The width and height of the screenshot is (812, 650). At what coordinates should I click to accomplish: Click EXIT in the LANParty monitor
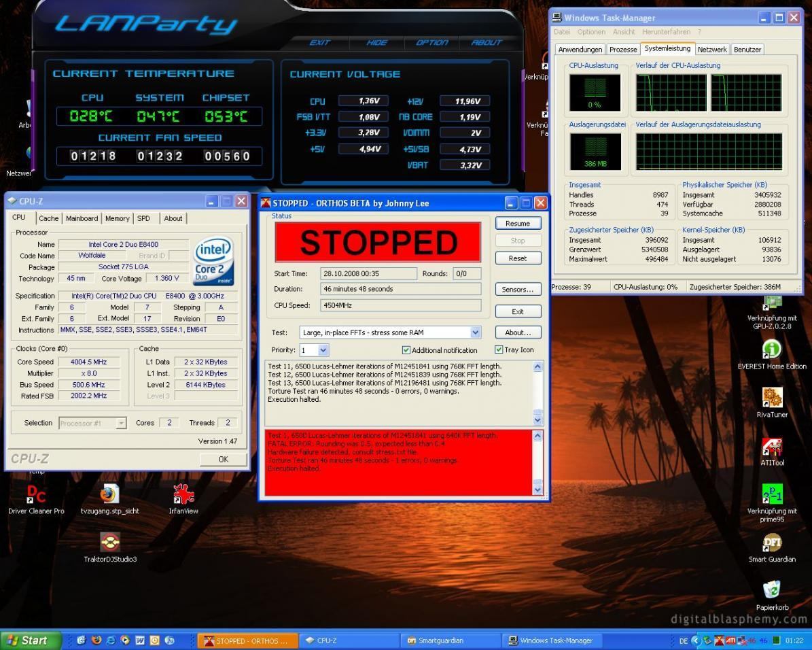pyautogui.click(x=319, y=43)
